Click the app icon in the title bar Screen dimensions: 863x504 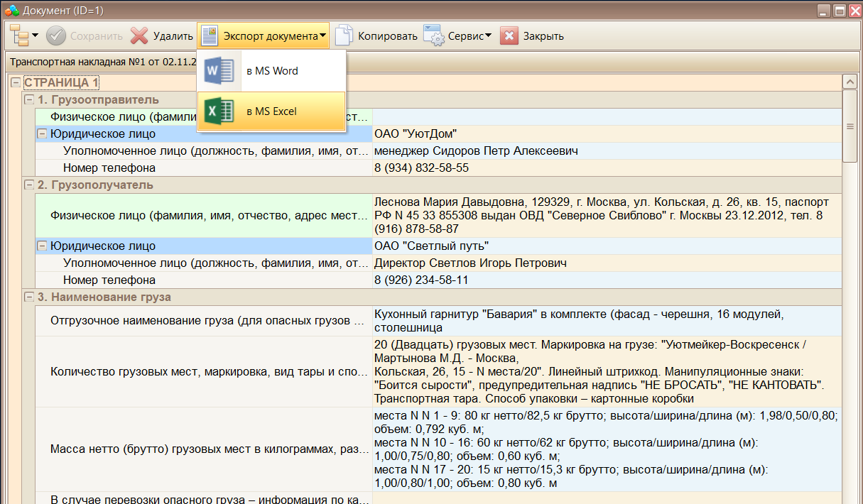tap(11, 11)
